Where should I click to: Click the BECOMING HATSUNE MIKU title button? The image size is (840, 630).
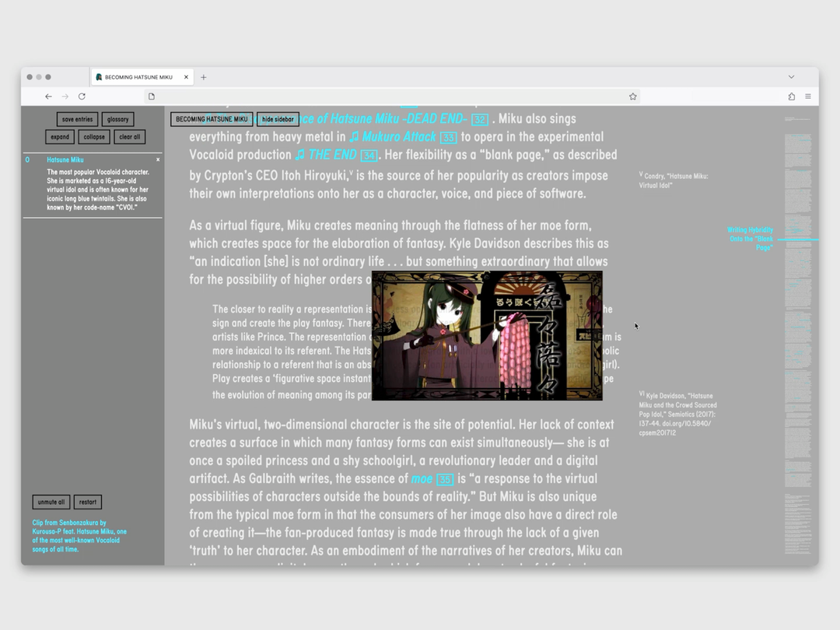click(x=212, y=119)
